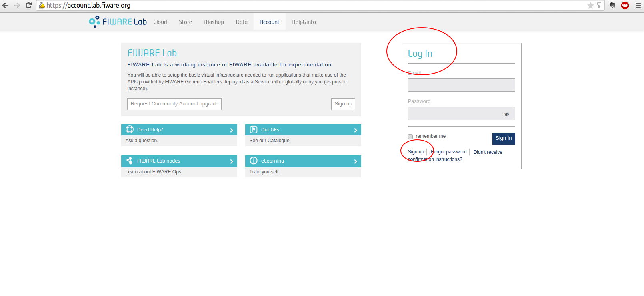644x296 pixels.
Task: Click the Ask a question text
Action: tap(142, 141)
